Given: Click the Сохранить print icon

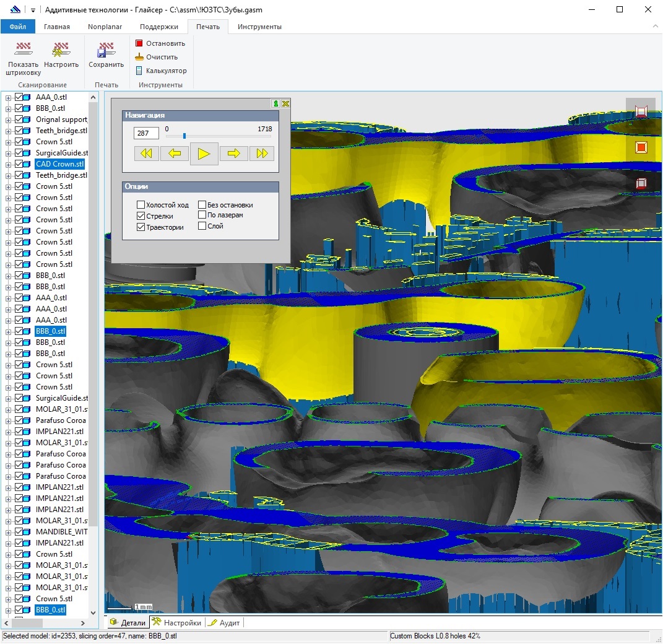Looking at the screenshot, I should click(106, 50).
